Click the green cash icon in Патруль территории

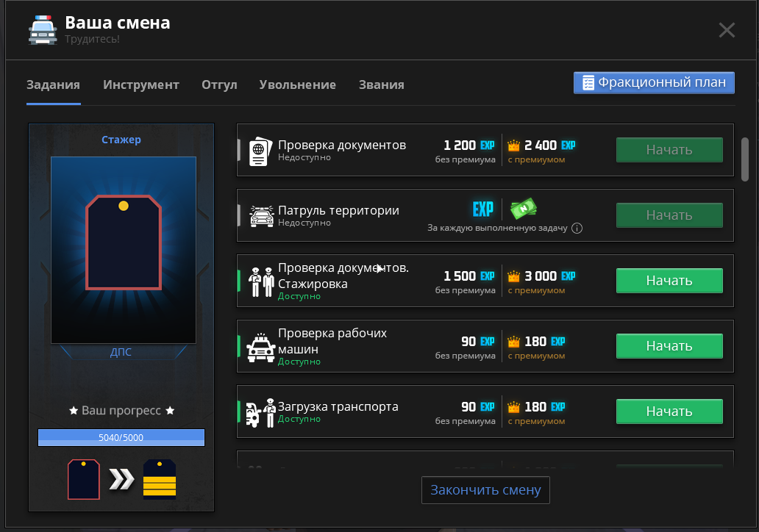tap(524, 209)
